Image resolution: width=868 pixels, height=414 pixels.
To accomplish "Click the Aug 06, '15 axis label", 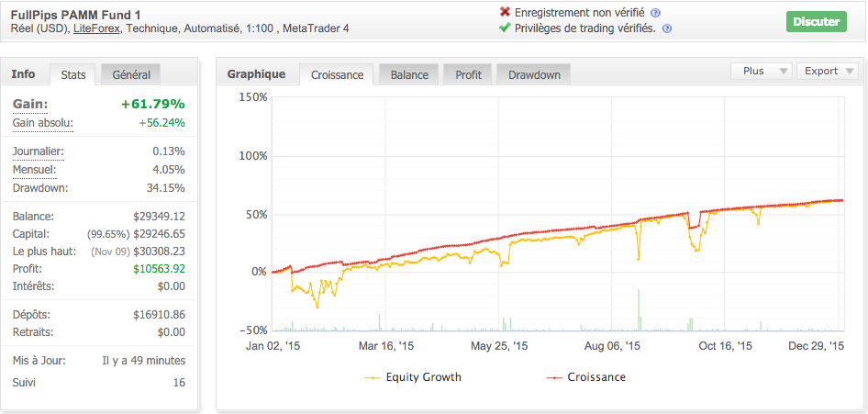I will click(612, 346).
